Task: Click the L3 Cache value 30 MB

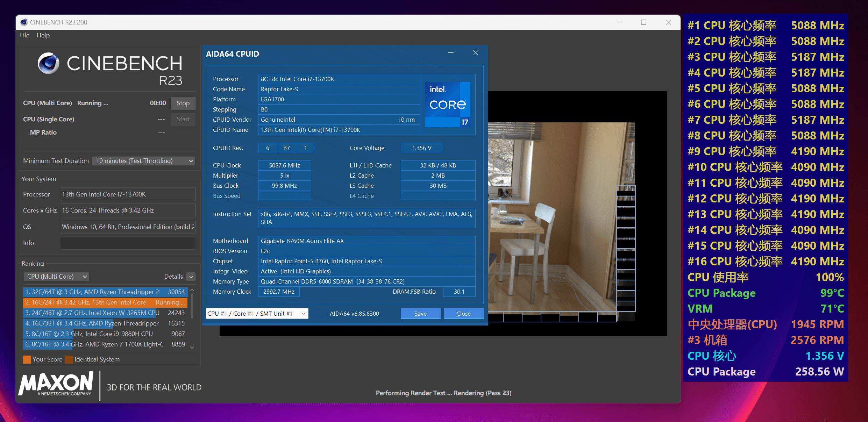Action: [x=438, y=186]
